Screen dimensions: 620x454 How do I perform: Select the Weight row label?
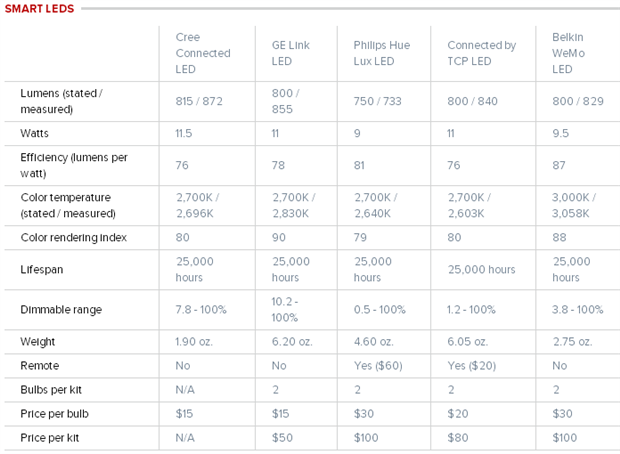click(x=38, y=341)
